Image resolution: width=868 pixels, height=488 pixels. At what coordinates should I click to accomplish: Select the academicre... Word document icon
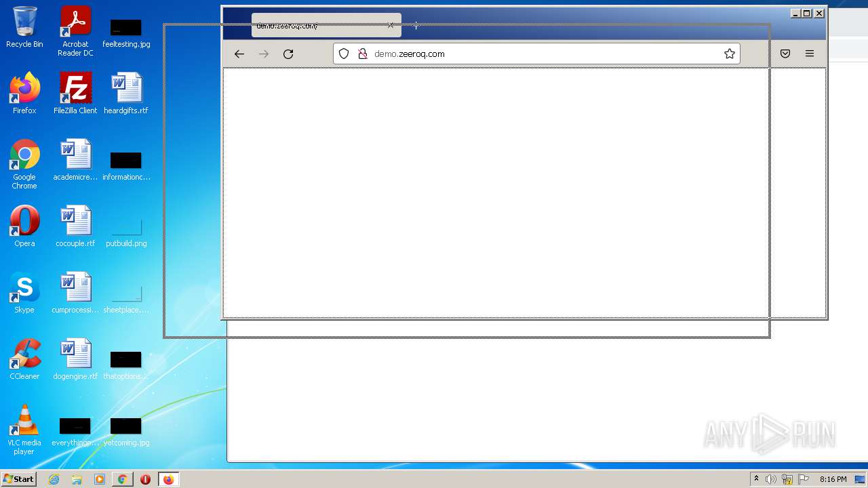(75, 159)
